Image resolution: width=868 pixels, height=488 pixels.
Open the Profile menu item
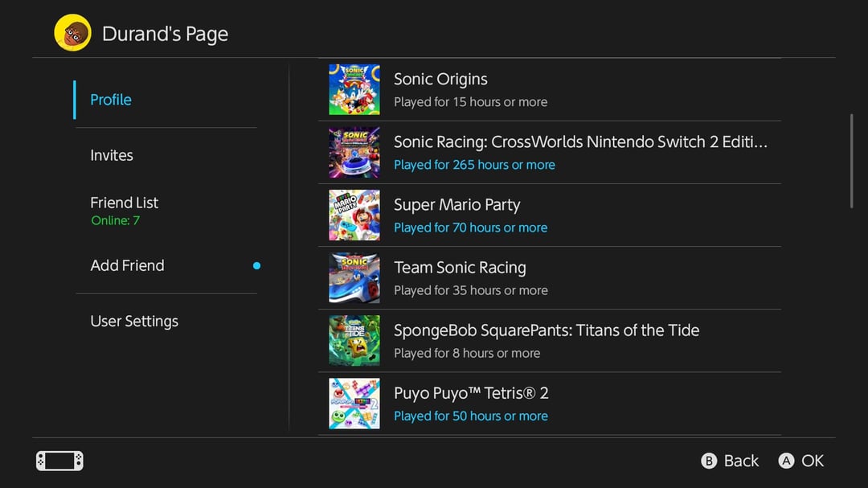[111, 100]
